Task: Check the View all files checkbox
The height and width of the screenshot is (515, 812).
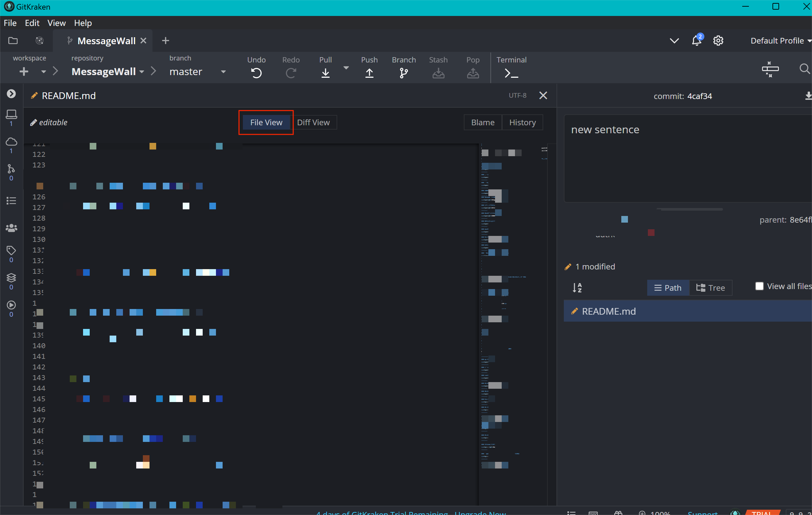Action: point(760,286)
